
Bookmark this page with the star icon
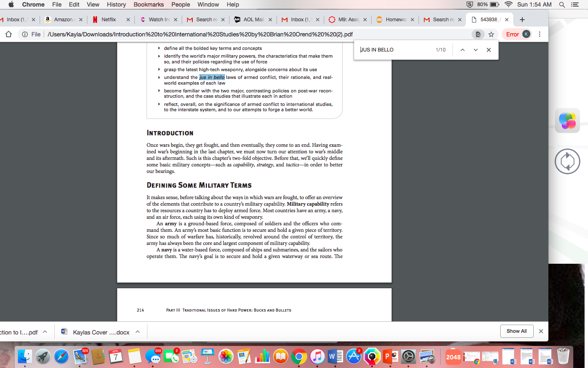491,34
